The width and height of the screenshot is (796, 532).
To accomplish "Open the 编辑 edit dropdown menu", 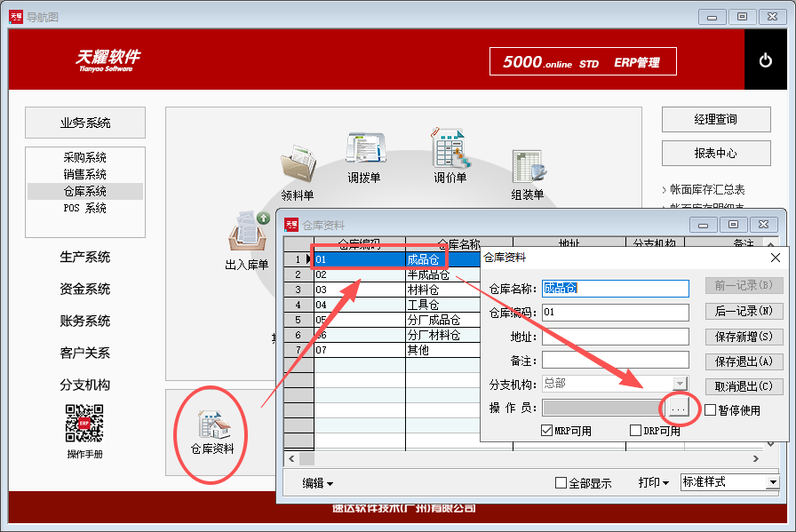I will click(318, 483).
